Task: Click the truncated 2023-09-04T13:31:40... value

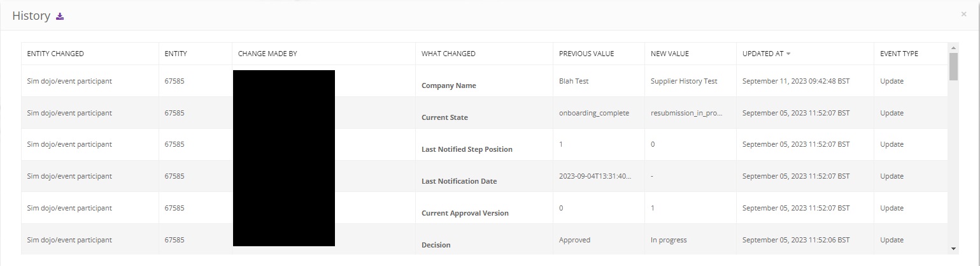Action: coord(595,176)
